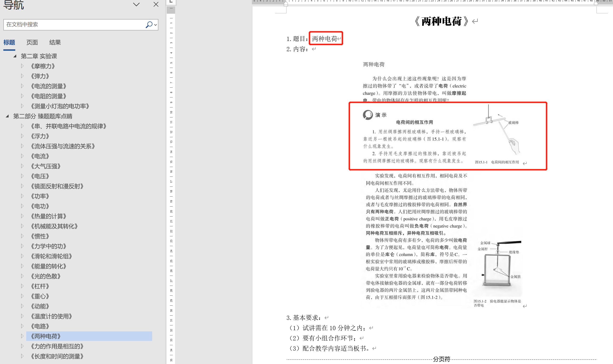Click the search magnifier icon
This screenshot has height=364, width=613.
click(x=149, y=25)
